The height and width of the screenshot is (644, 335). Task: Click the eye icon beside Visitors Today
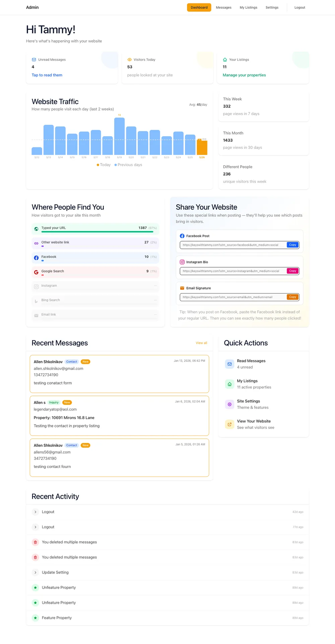129,60
